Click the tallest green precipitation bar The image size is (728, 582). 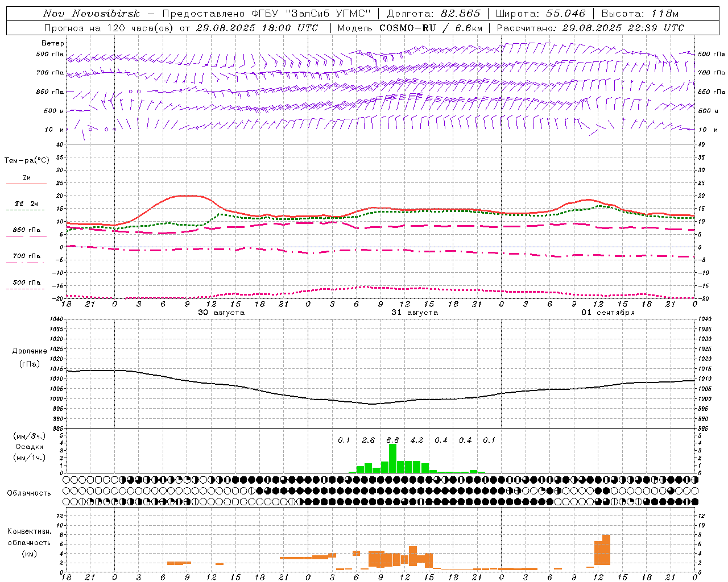[x=392, y=458]
